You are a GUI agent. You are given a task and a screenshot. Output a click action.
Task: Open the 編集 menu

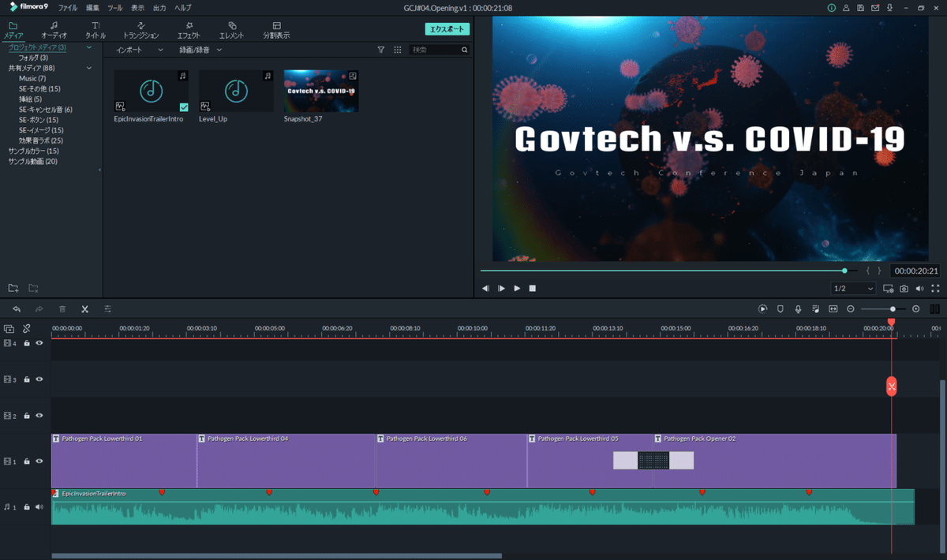(92, 8)
